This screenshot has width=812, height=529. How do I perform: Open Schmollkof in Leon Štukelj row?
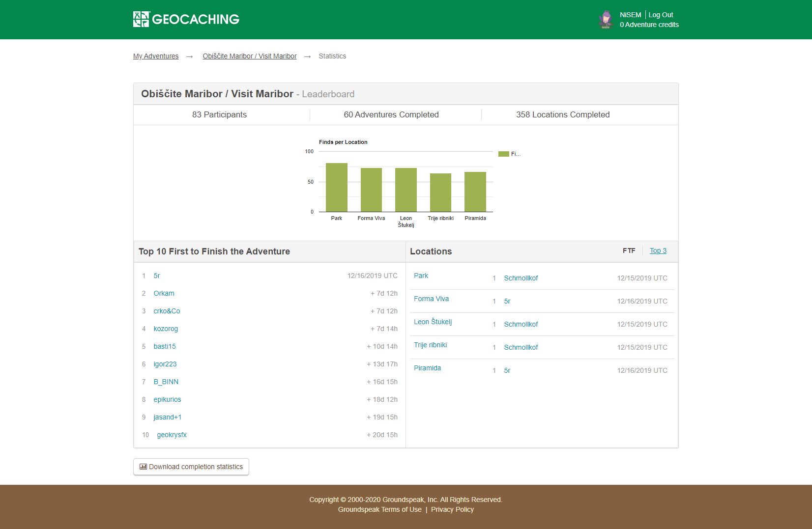[521, 324]
